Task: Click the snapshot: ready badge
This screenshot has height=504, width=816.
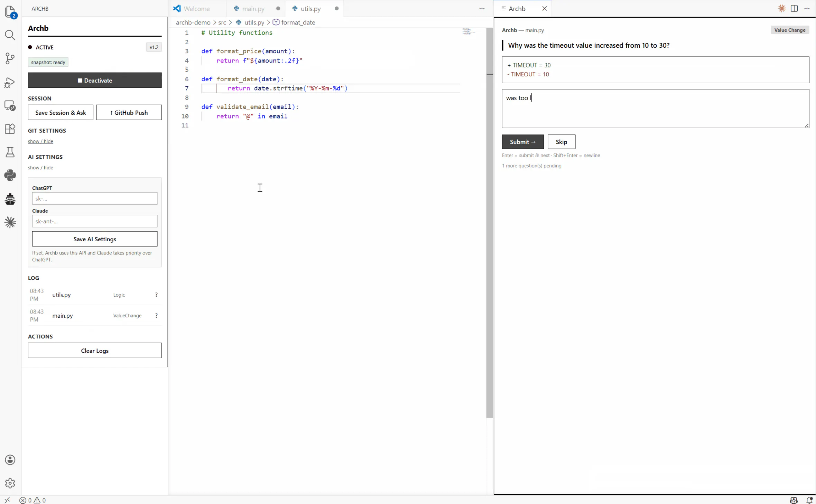Action: coord(48,62)
